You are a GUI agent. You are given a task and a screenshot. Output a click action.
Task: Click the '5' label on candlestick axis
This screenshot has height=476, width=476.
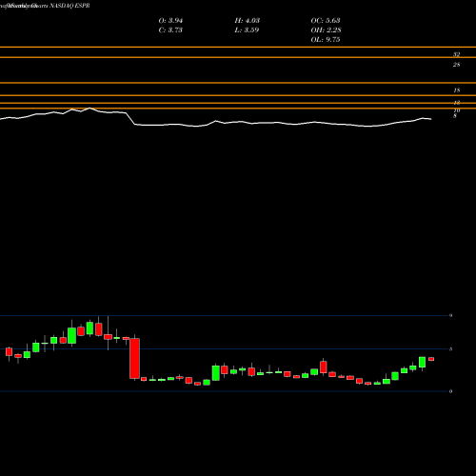tap(450, 349)
